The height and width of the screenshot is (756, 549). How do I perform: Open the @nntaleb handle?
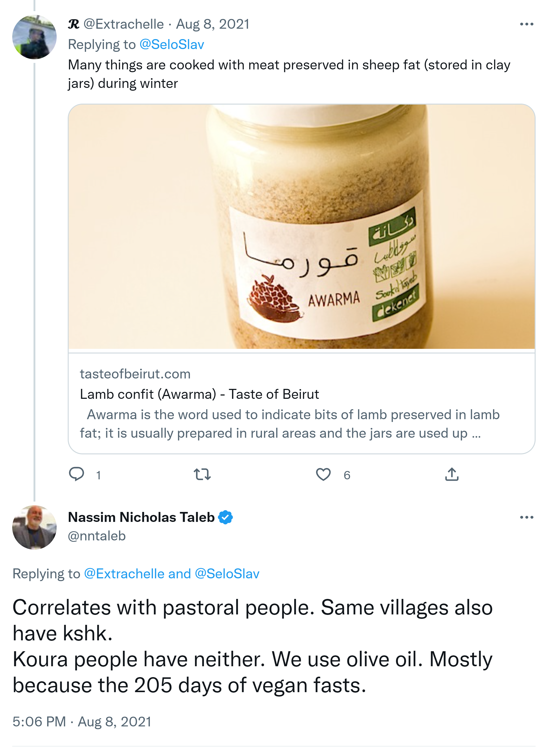[97, 536]
